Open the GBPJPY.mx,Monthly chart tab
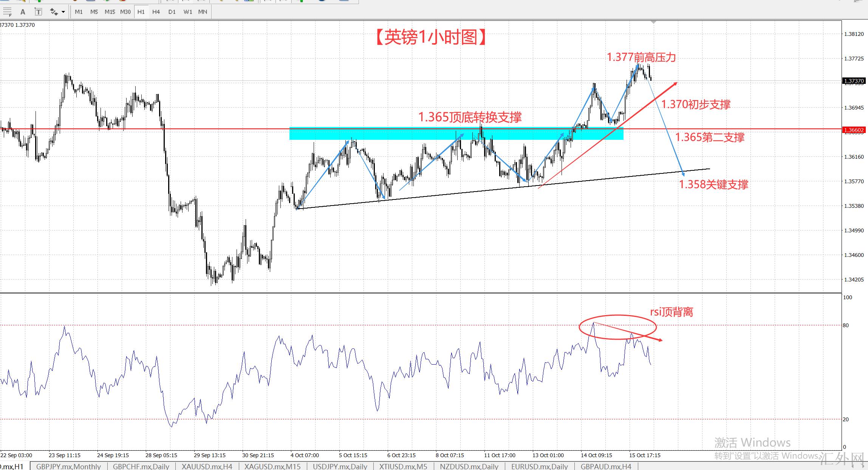868x470 pixels. tap(68, 466)
